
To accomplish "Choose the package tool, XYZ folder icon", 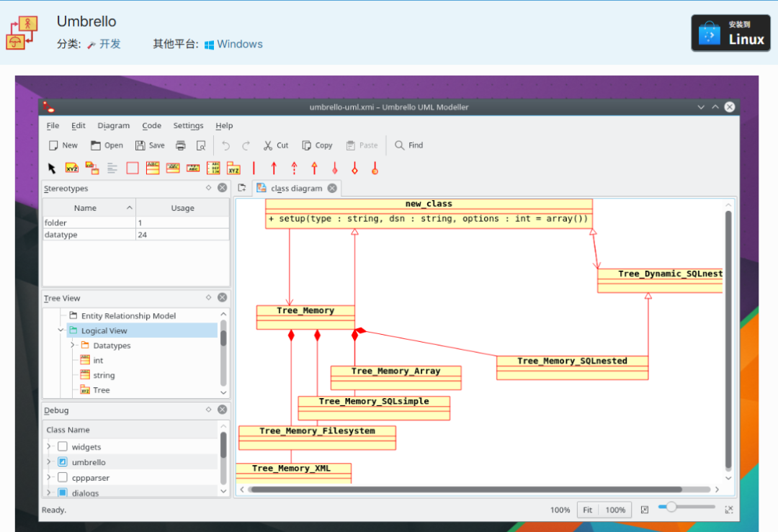I will click(x=233, y=168).
